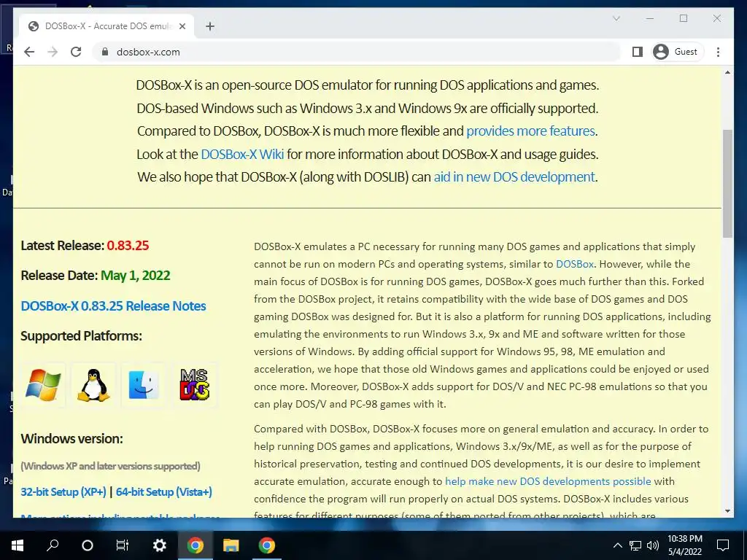Click the Chrome taskbar icon beside File Explorer
Viewport: 747px width, 560px height.
(267, 545)
